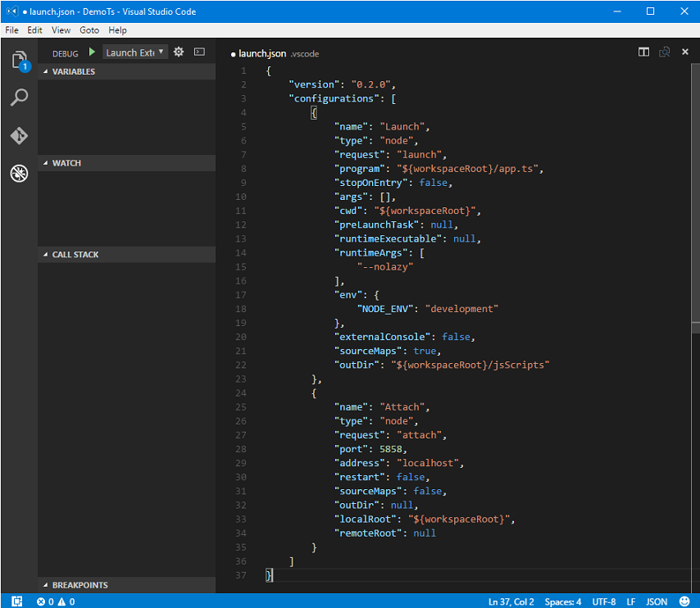Click the "externalConsole" key
Screen dimensions: 700x608
click(x=382, y=337)
